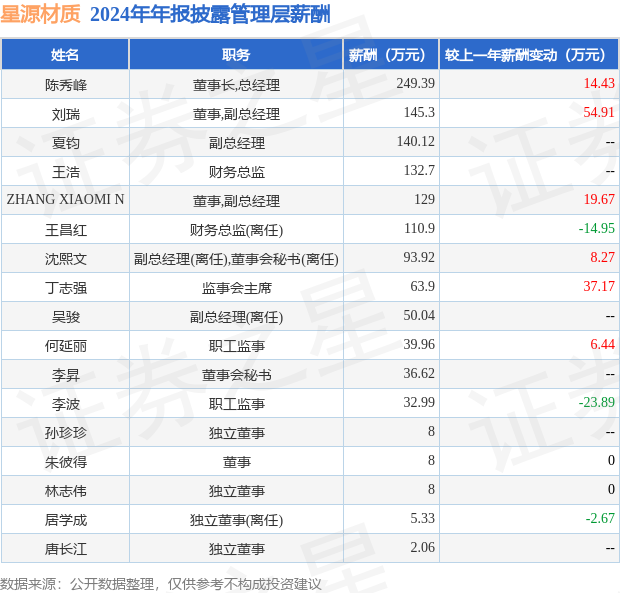This screenshot has width=620, height=593.
Task: Select the name 何延丽
Action: pyautogui.click(x=66, y=346)
